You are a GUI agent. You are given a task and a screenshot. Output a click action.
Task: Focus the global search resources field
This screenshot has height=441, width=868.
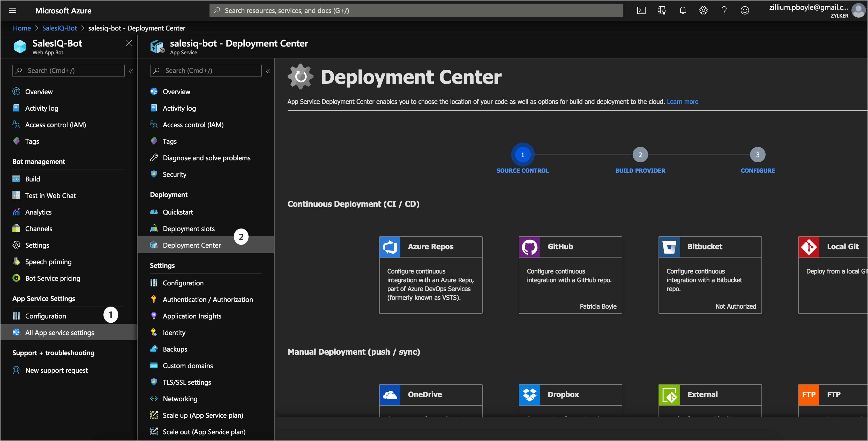pos(416,10)
